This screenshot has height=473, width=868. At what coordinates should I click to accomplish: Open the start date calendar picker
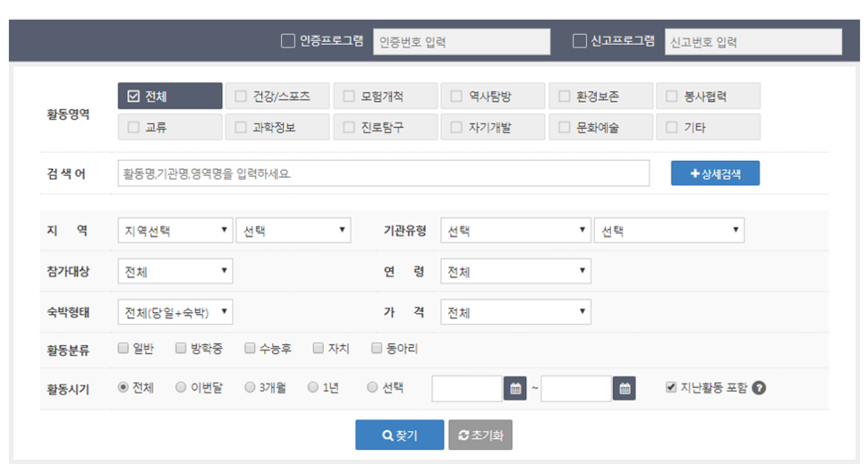pos(515,389)
